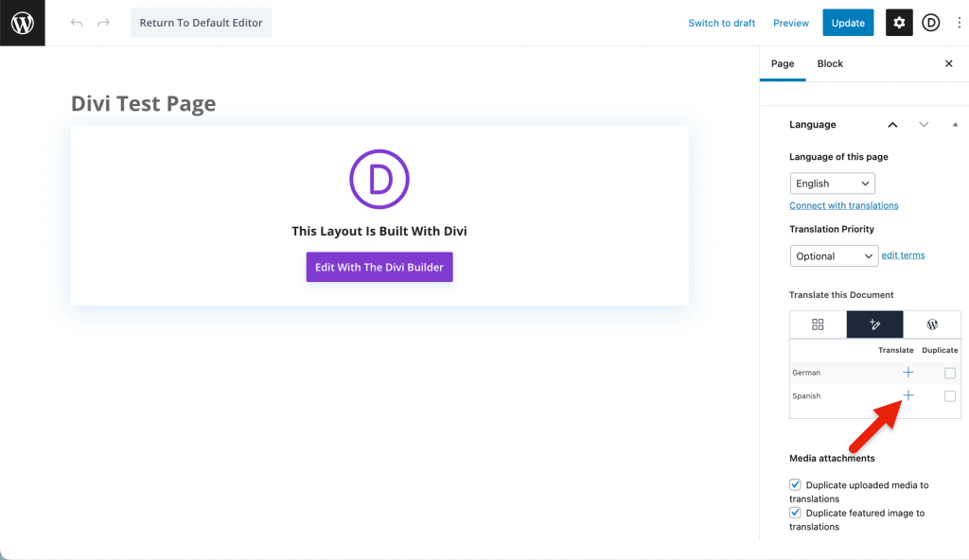Add Spanish translation with plus icon
The image size is (969, 560).
point(907,395)
